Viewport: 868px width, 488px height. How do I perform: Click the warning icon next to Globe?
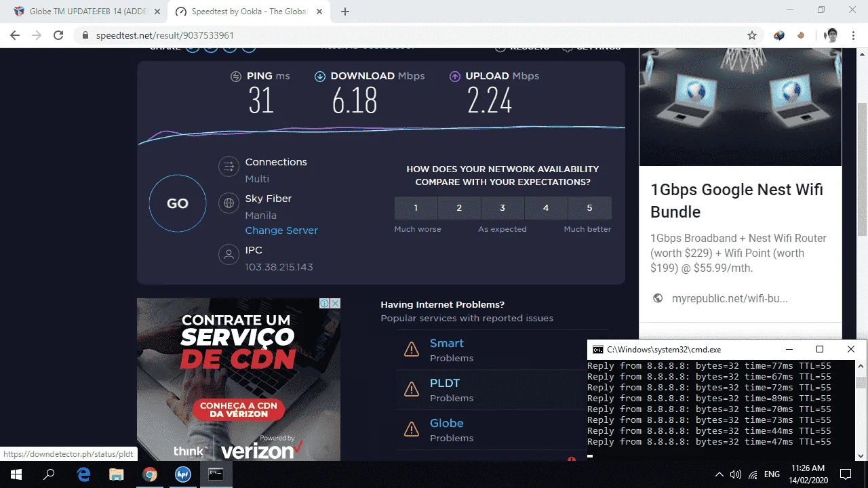click(x=412, y=430)
